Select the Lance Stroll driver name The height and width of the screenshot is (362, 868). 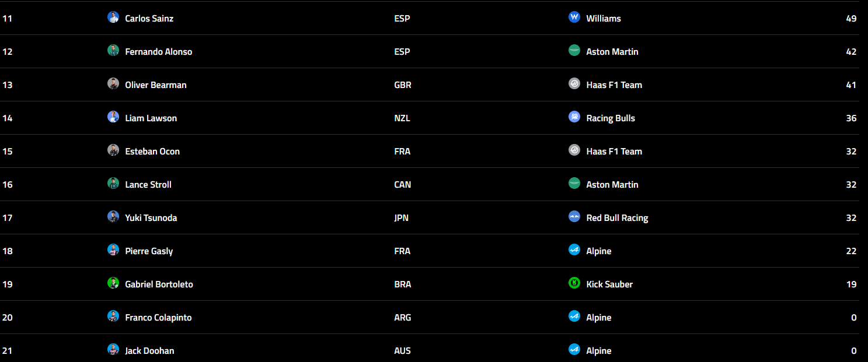pos(148,185)
